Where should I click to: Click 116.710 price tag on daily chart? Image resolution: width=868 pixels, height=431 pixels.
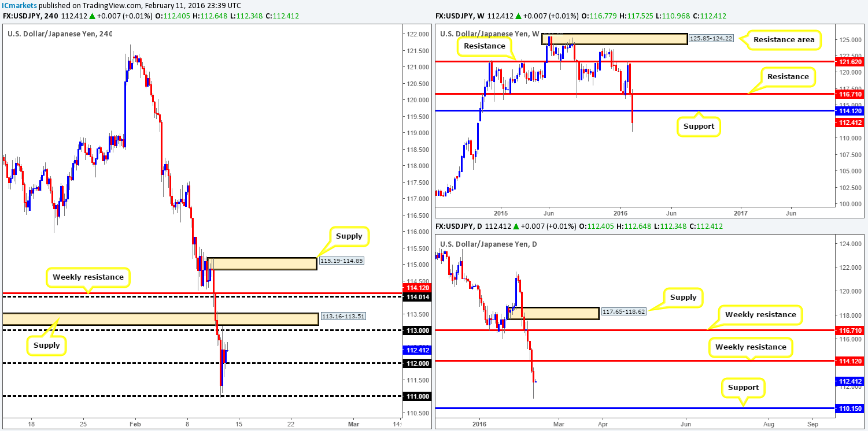(x=849, y=330)
